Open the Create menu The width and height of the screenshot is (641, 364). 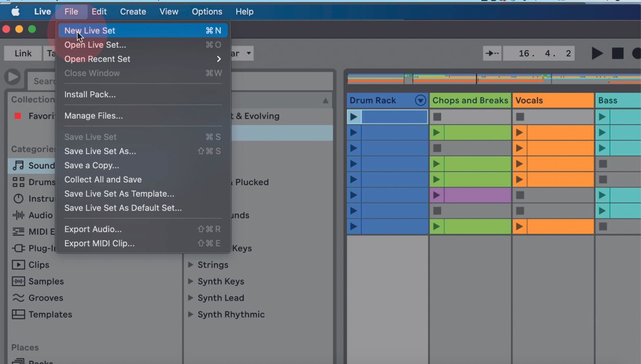point(133,11)
